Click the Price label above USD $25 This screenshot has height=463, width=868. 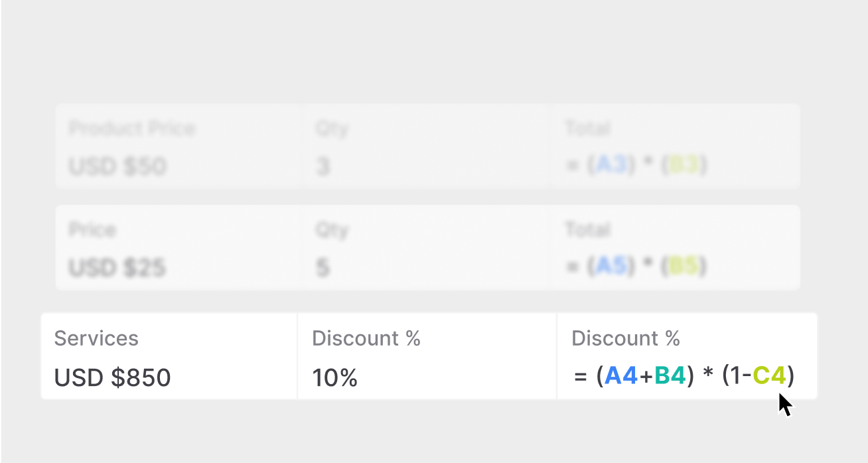point(92,230)
